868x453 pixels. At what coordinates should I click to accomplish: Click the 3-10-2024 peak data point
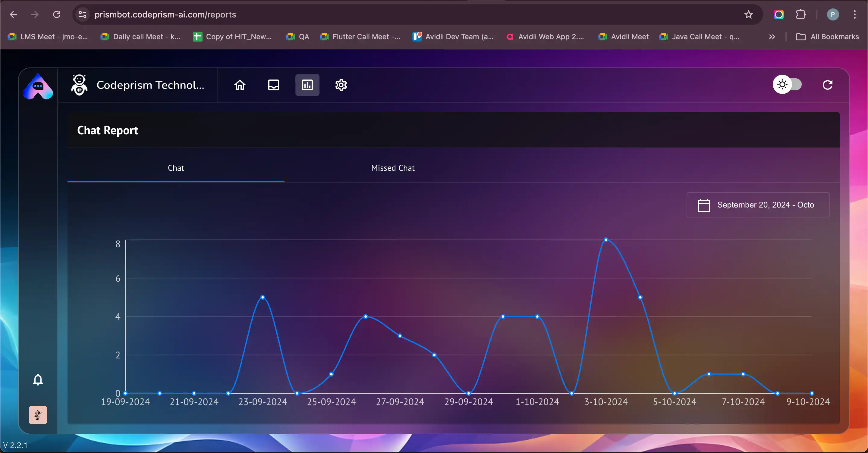(x=606, y=240)
